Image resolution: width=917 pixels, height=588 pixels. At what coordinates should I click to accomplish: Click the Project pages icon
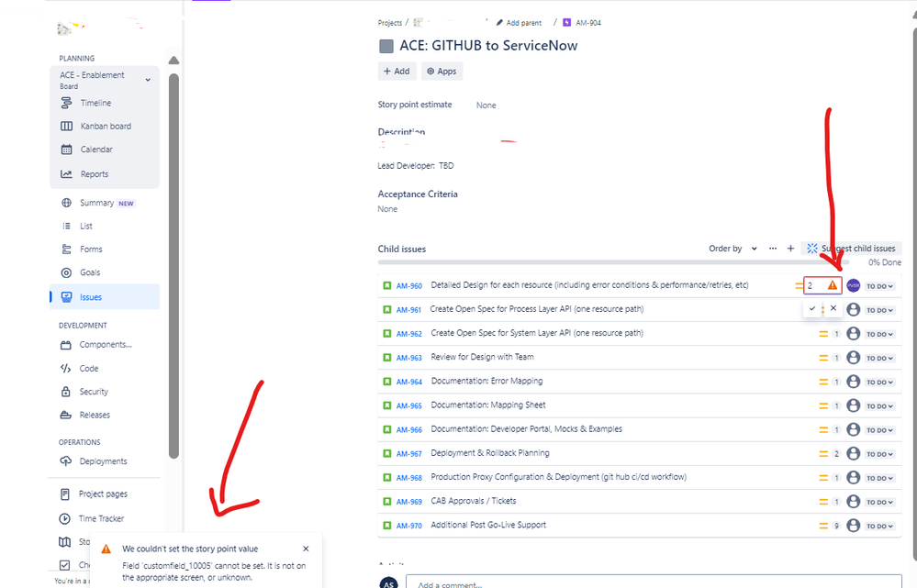(65, 494)
